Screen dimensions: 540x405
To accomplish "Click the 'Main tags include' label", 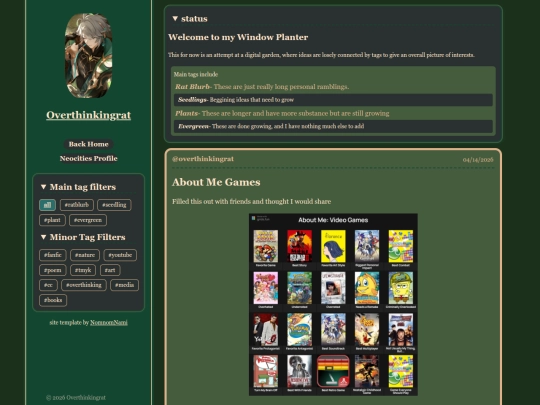I will pos(196,74).
